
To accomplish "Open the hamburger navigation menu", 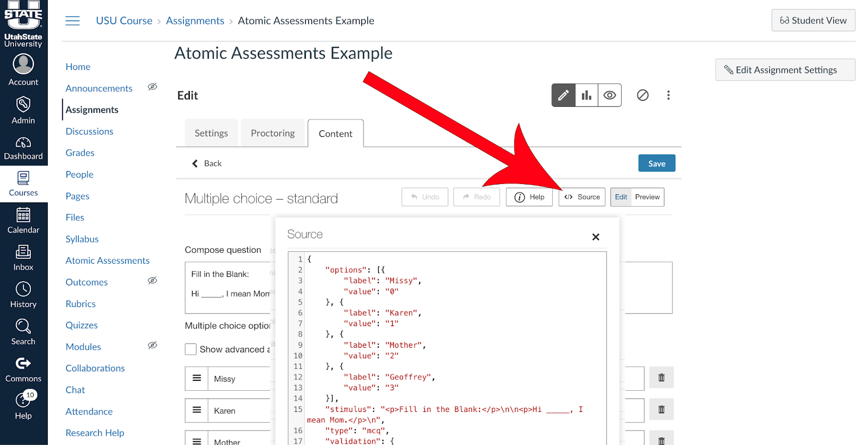I will point(72,21).
